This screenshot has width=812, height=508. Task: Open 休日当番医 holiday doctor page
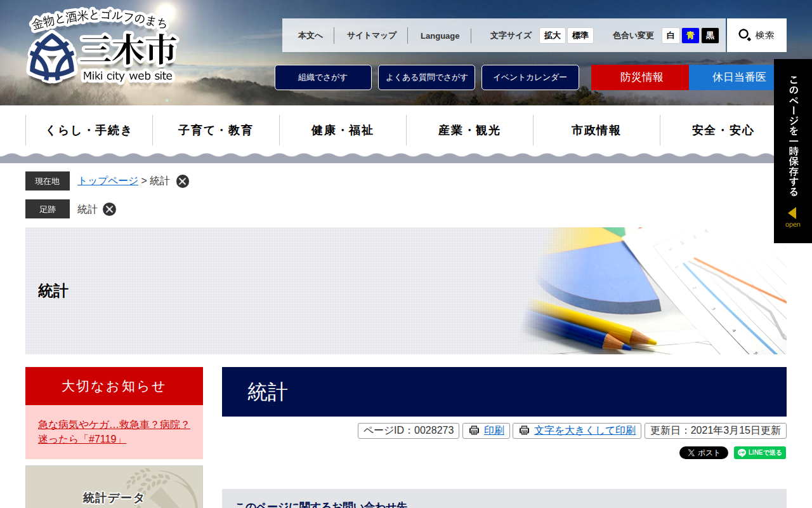(738, 77)
